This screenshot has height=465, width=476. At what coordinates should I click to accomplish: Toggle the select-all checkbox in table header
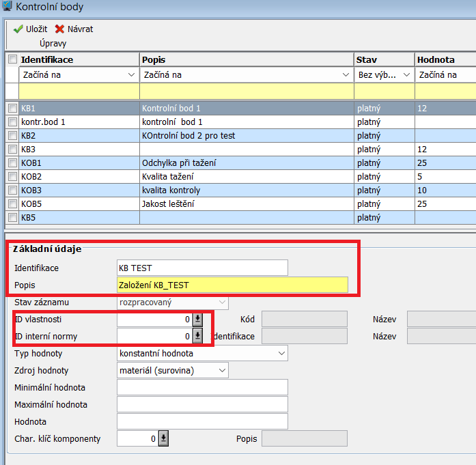12,59
